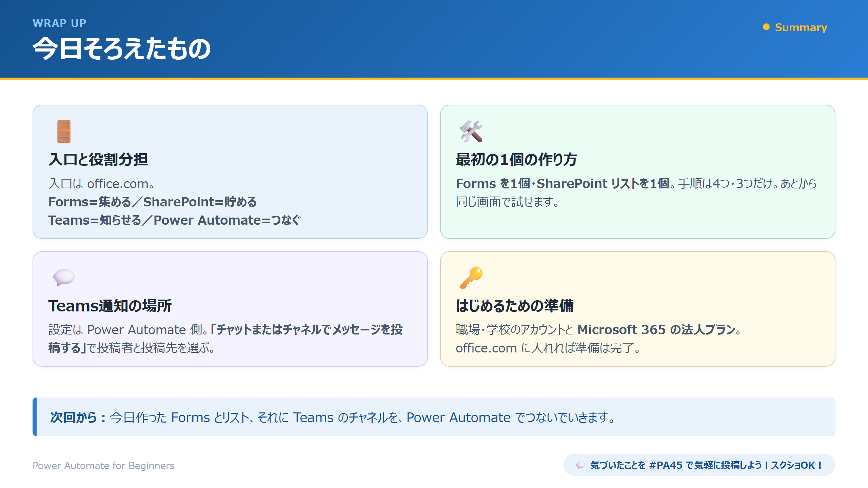Select the heading はじめるための準備
868x488 pixels.
point(515,306)
